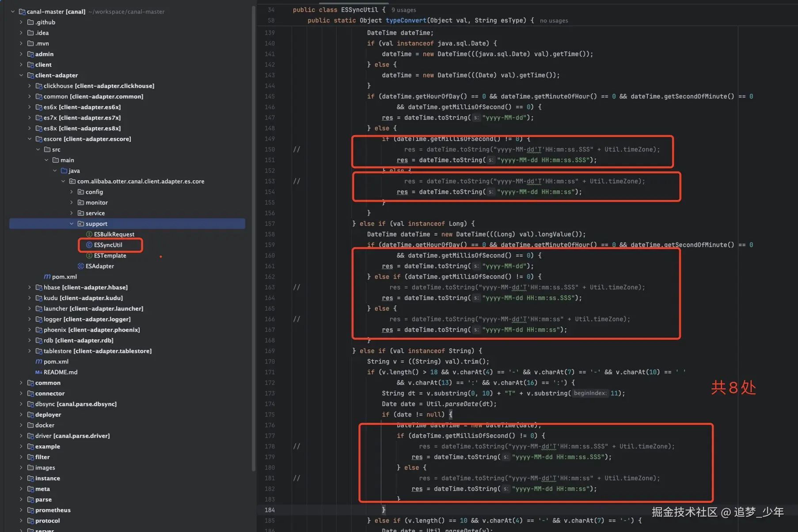Click the .github folder icon
The image size is (798, 532).
30,22
